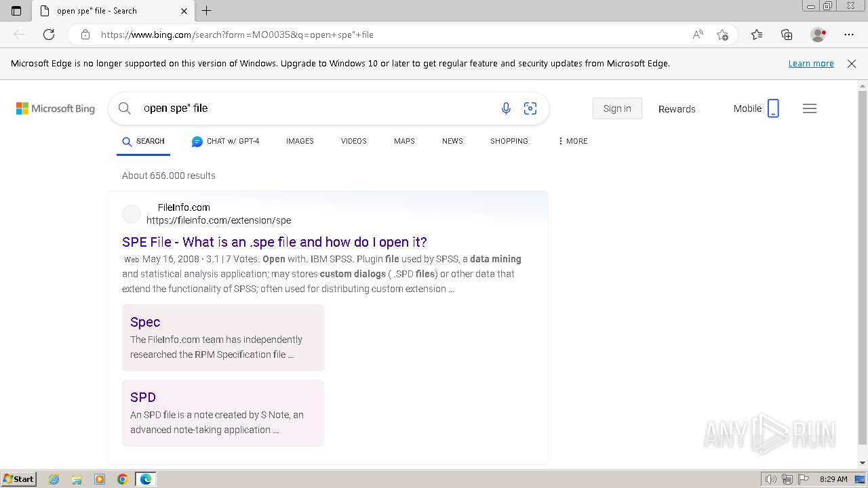Viewport: 868px width, 488px height.
Task: Launch Google Chrome from taskbar
Action: (x=123, y=479)
